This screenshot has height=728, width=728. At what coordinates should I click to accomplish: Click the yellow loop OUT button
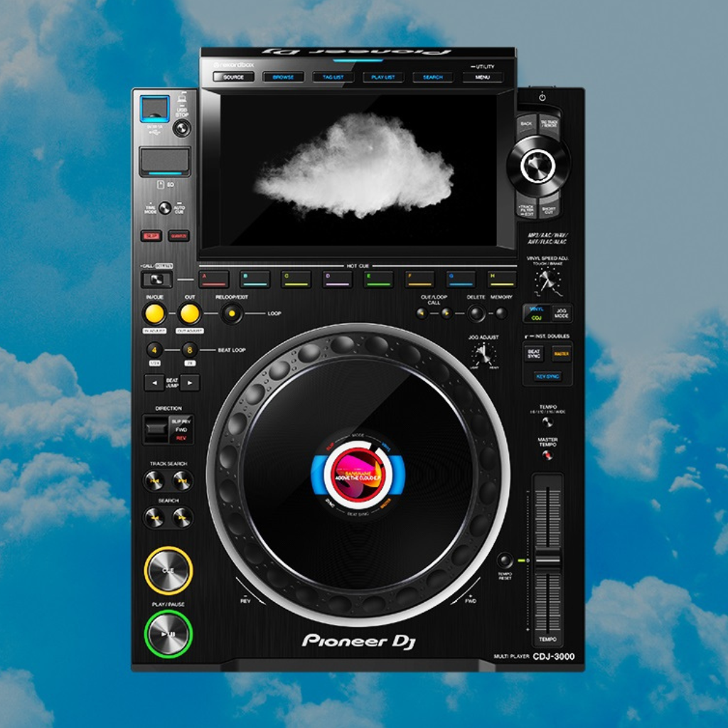[189, 314]
